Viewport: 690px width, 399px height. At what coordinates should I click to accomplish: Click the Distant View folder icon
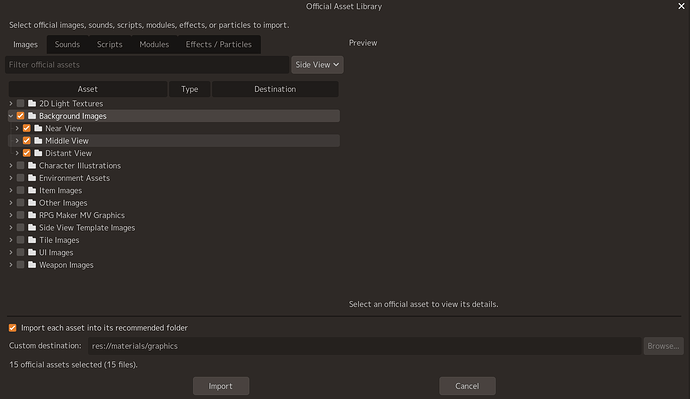(38, 153)
